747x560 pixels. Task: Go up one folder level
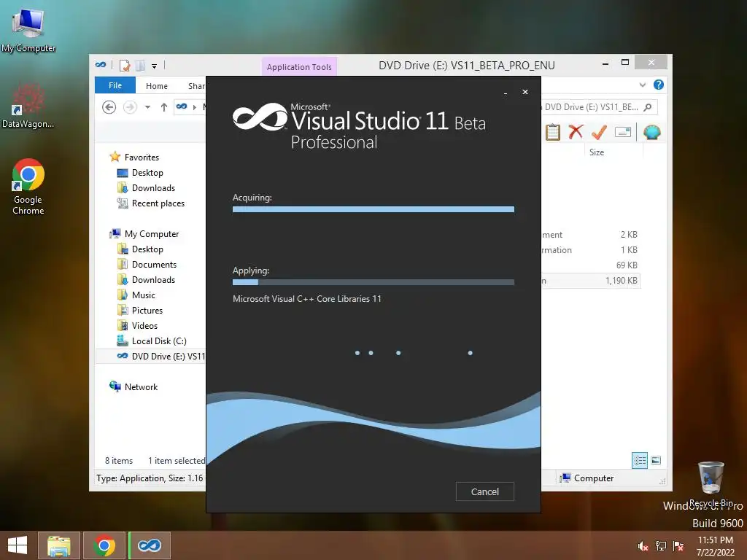(x=164, y=107)
